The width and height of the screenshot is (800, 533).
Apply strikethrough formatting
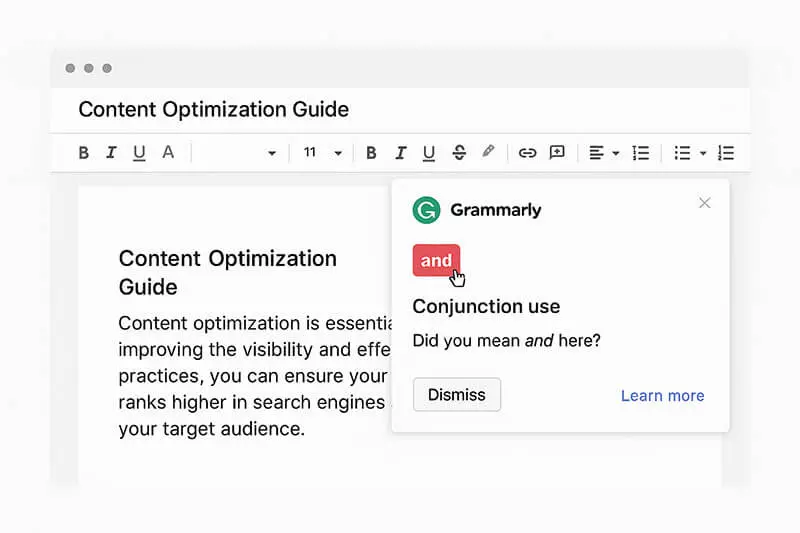pos(459,153)
